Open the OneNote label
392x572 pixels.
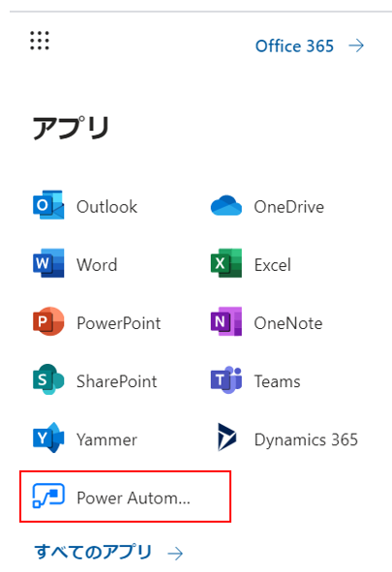point(288,323)
